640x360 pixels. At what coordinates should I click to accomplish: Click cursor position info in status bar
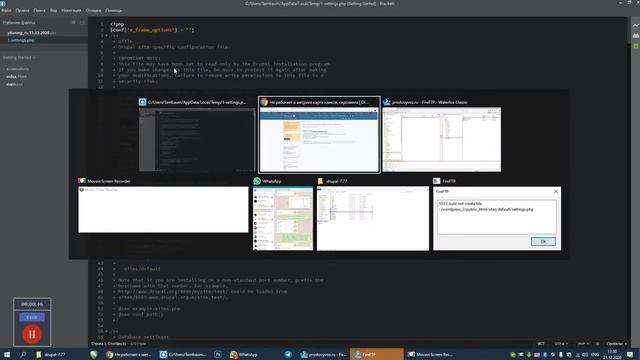[x=118, y=344]
